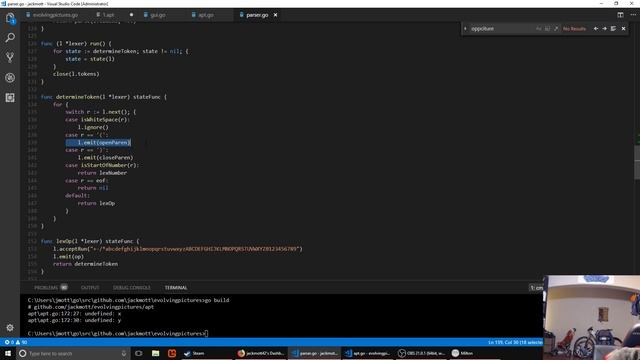Open the Debug view in activity bar

tap(10, 78)
